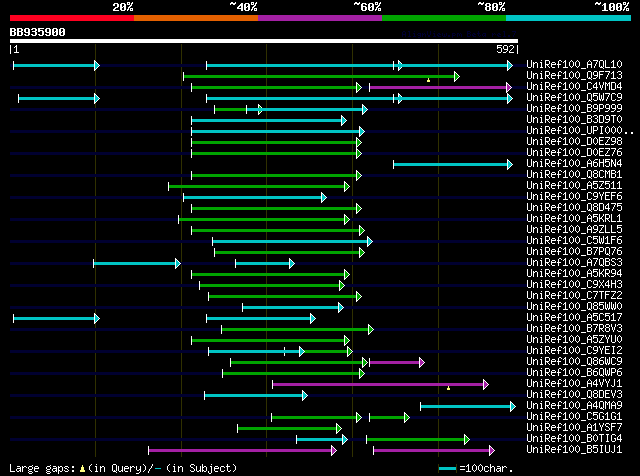Select the UniRef100_D0EZ98 row label

pyautogui.click(x=574, y=142)
